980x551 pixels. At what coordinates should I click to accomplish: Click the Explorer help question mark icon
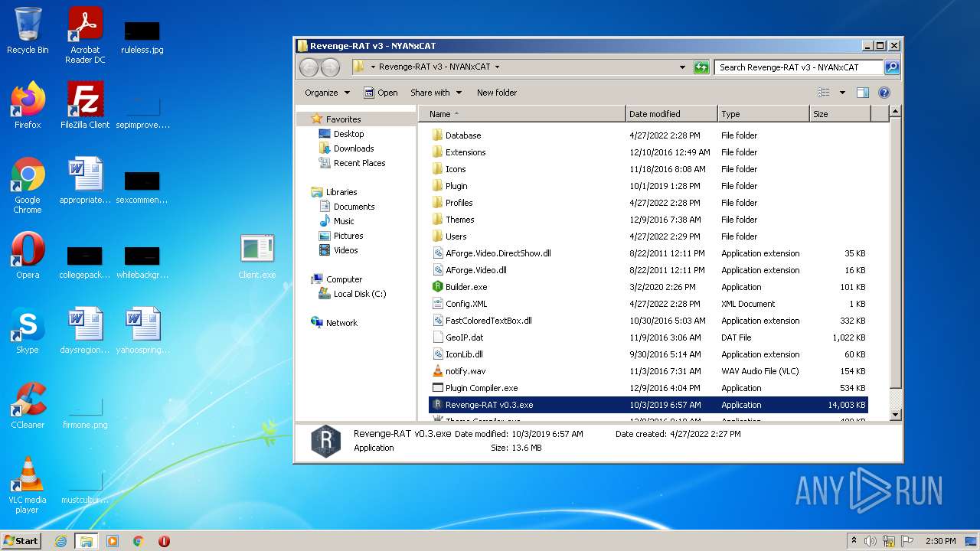click(x=884, y=93)
